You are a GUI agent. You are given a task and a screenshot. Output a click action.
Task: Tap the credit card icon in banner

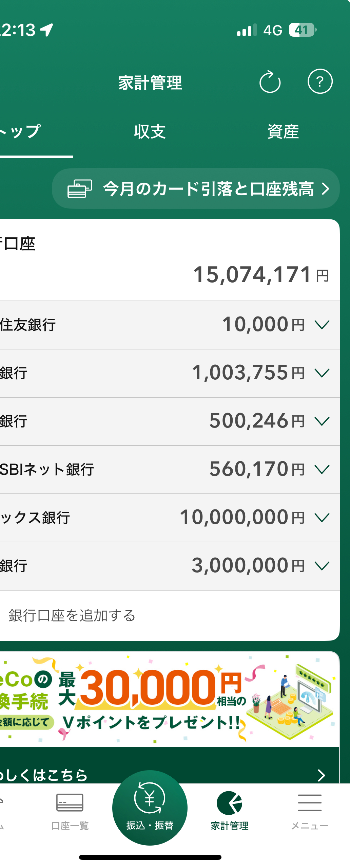[80, 188]
